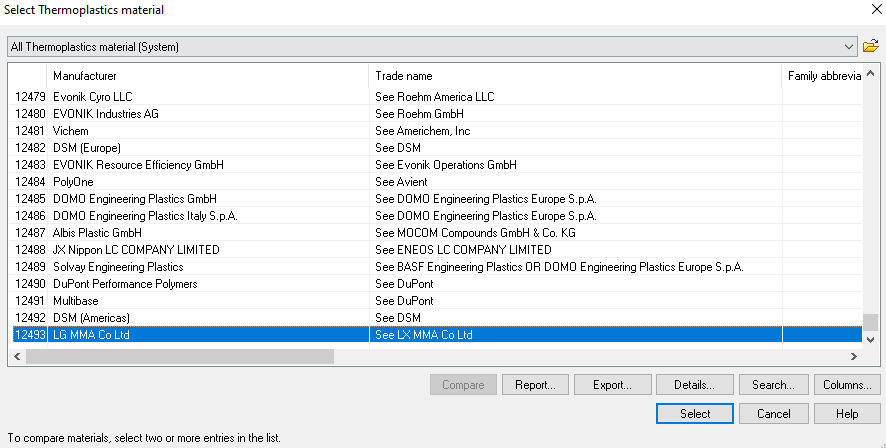
Task: Click trade name See Roehm America LLC
Action: (x=435, y=97)
